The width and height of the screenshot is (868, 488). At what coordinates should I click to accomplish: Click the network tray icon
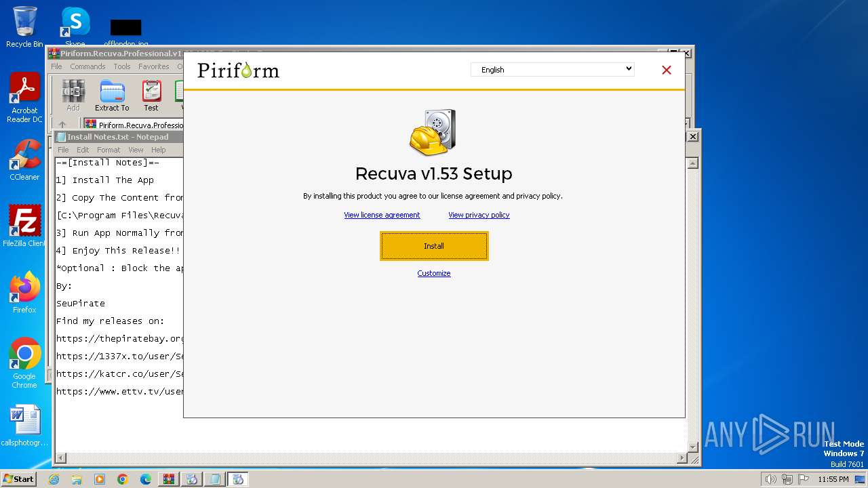(787, 479)
